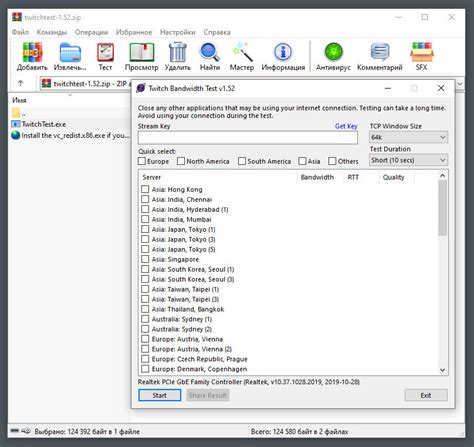Open the Файл menu
474x447 pixels.
[20, 32]
